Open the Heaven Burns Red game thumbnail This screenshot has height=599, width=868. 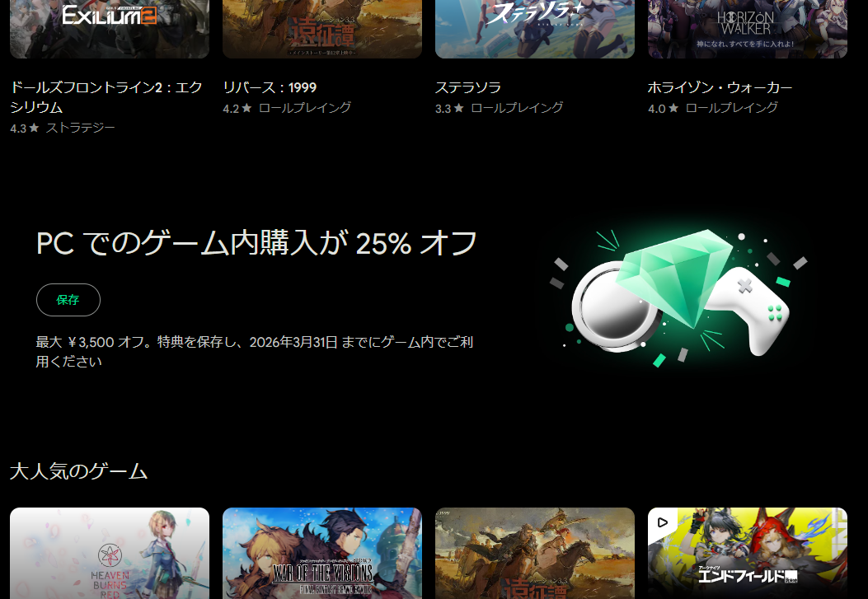[110, 553]
